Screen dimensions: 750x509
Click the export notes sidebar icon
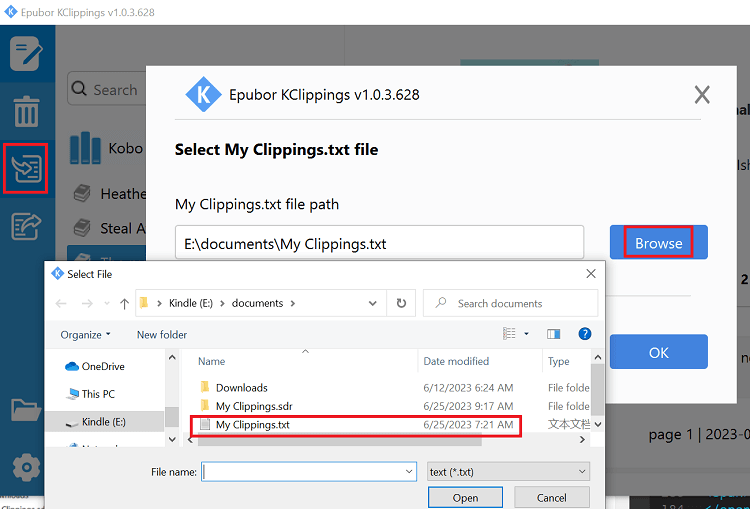click(x=26, y=226)
